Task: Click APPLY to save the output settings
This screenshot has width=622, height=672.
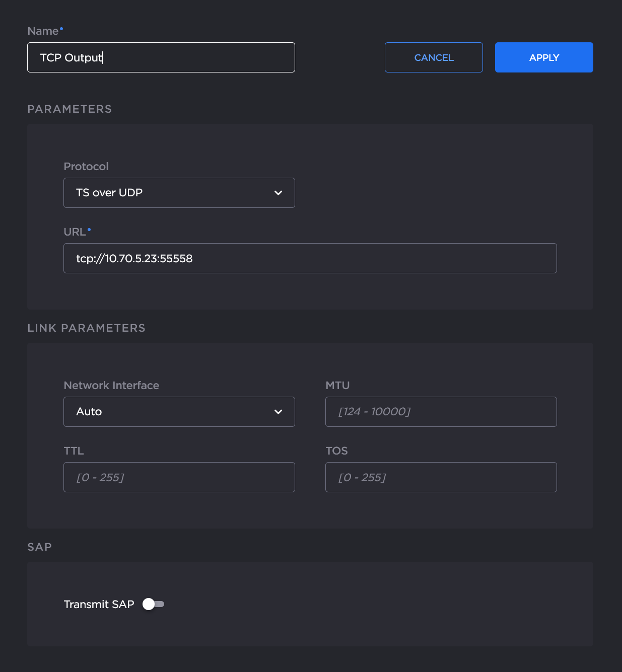Action: (544, 57)
